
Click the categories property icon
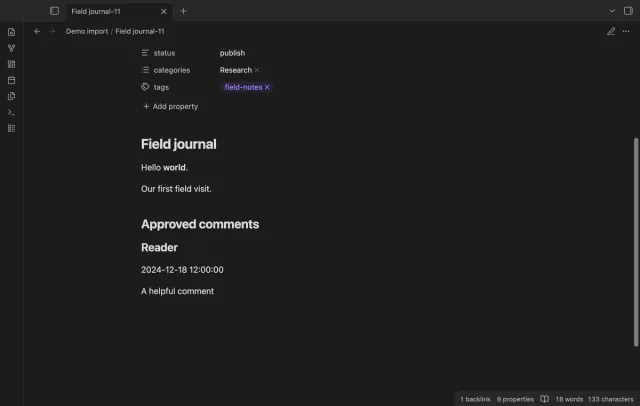(145, 70)
